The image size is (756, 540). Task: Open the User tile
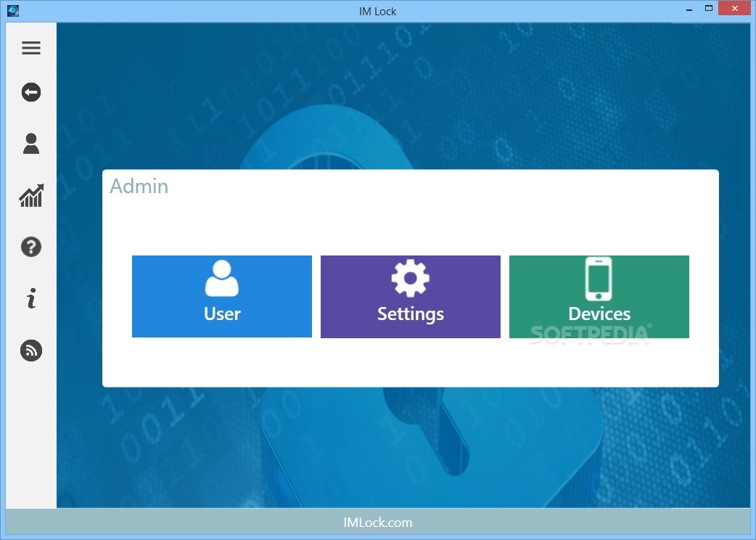point(222,297)
